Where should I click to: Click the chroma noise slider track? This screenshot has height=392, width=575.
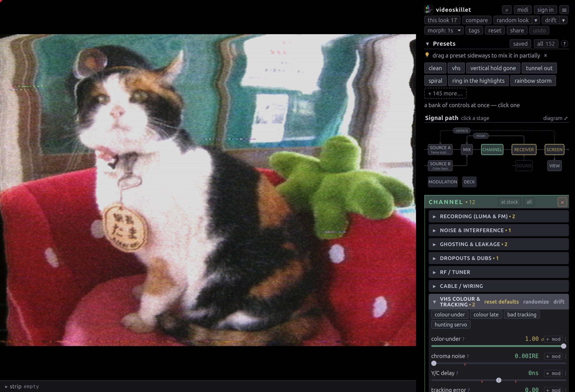(499, 363)
